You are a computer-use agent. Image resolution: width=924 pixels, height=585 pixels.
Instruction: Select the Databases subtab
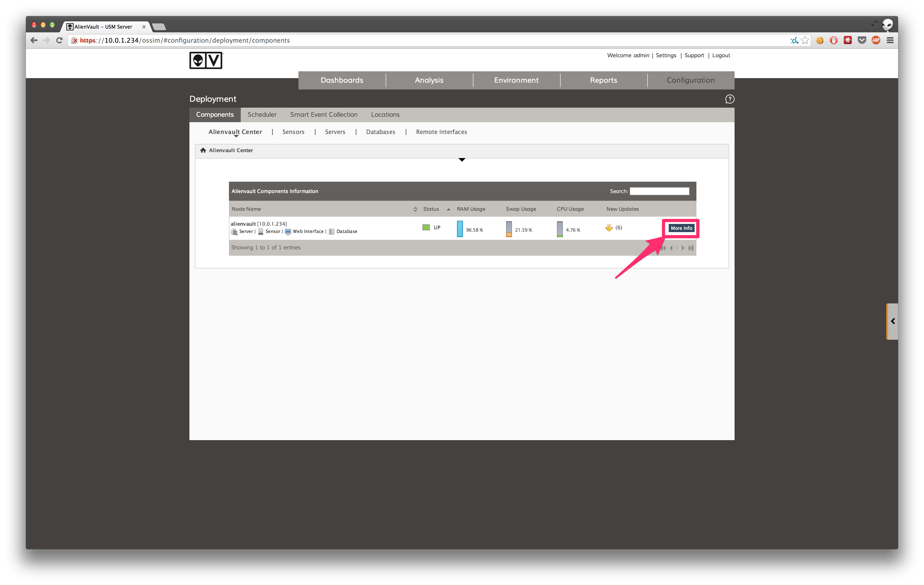coord(381,132)
